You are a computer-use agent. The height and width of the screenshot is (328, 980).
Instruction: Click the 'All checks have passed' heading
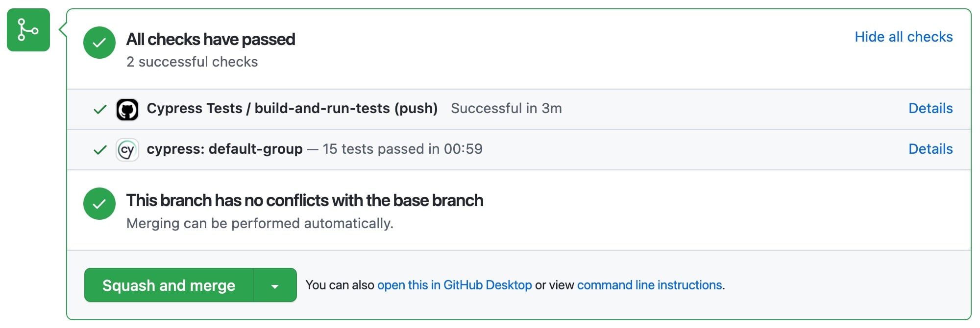pyautogui.click(x=211, y=39)
